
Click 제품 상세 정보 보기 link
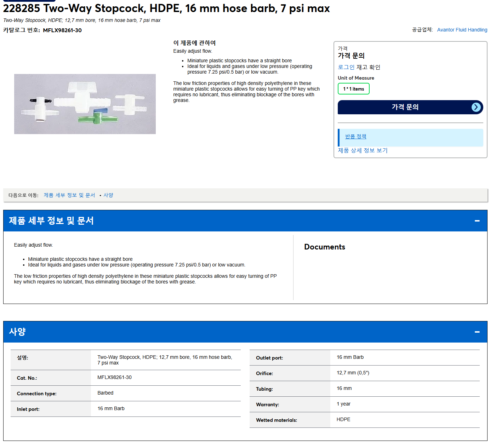363,150
